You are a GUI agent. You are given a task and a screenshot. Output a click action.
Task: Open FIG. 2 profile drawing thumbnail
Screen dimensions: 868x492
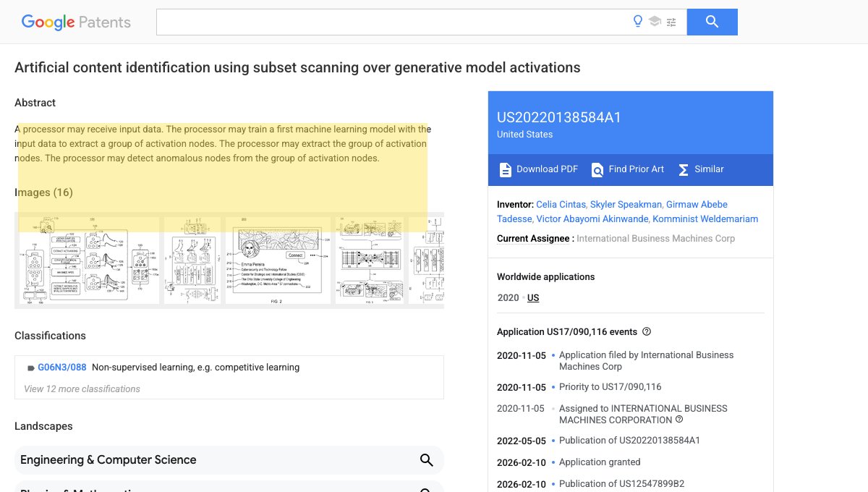point(278,260)
